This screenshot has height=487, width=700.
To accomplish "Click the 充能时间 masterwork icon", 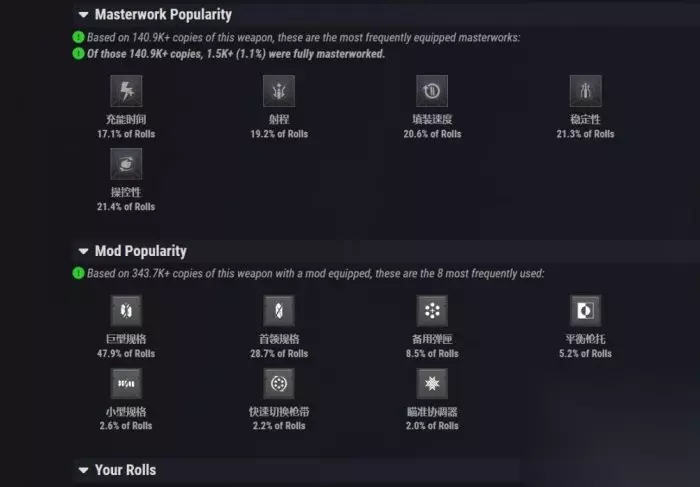I will (x=126, y=92).
